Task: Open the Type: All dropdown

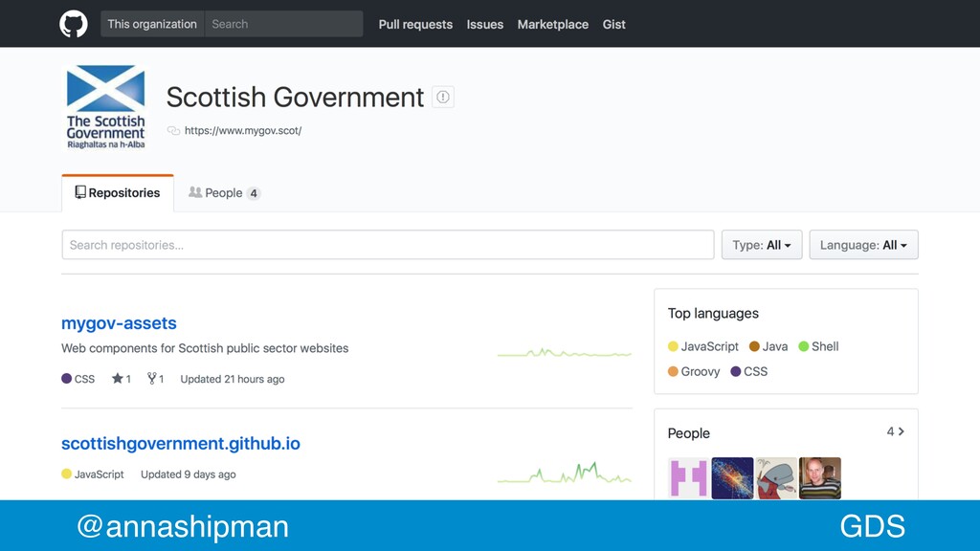Action: 762,245
